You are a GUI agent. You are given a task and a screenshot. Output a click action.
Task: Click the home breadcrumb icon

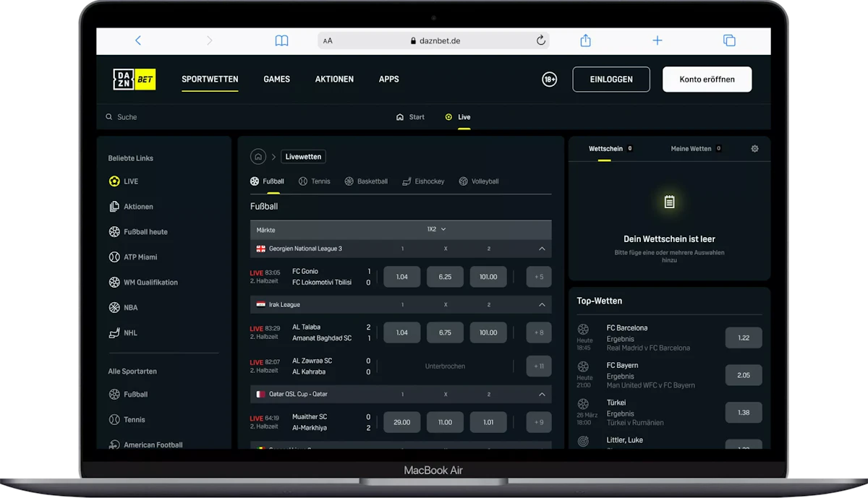tap(258, 157)
